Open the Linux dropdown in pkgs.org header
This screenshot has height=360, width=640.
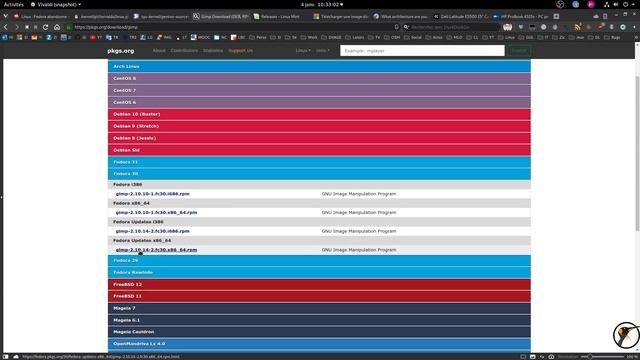pyautogui.click(x=303, y=51)
